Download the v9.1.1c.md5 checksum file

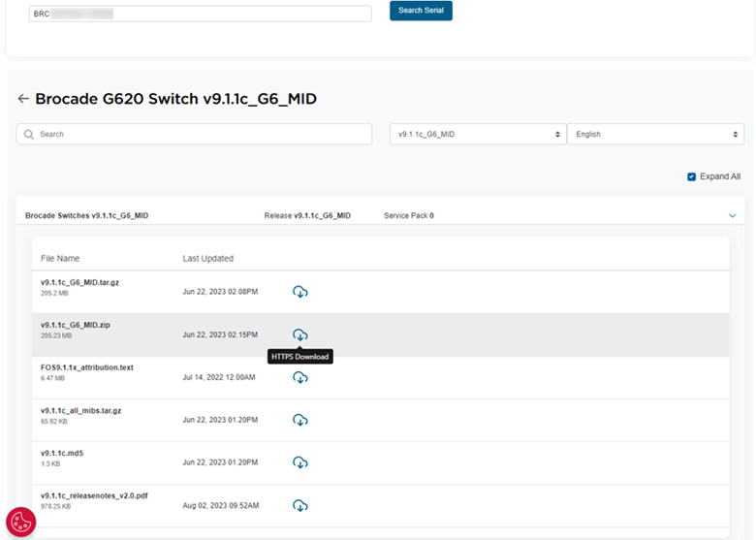point(300,462)
